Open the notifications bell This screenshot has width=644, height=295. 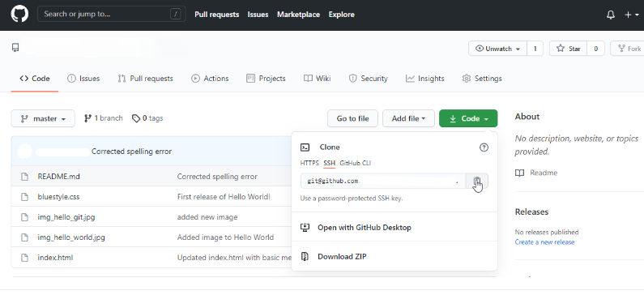pyautogui.click(x=611, y=15)
